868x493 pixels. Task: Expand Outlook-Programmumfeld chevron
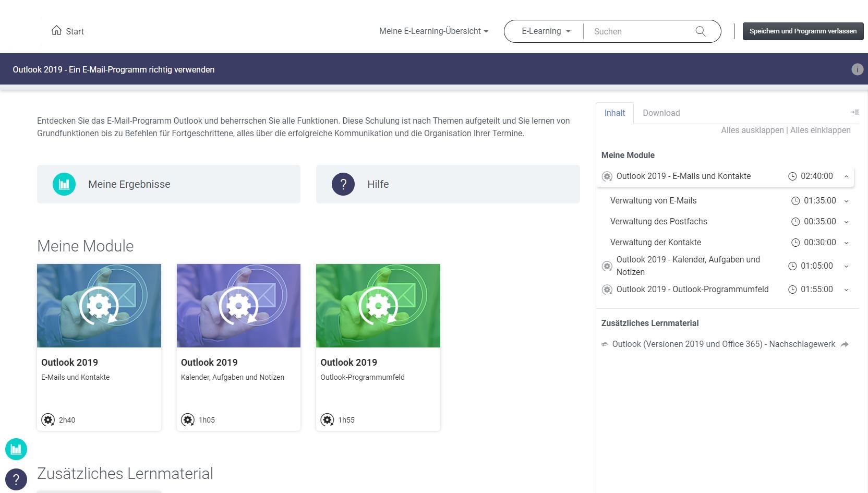[x=846, y=290]
